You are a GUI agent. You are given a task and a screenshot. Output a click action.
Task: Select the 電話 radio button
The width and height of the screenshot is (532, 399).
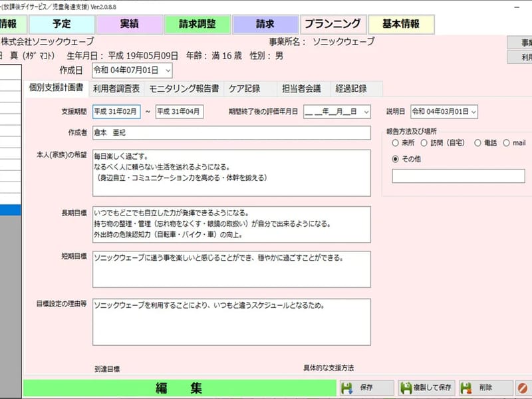(x=477, y=143)
